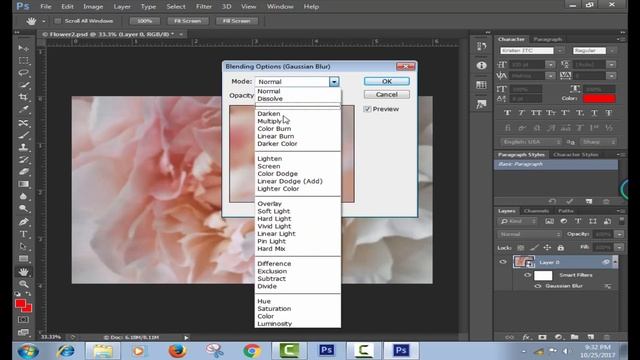
Task: Toggle Scroll All Windows checkbox
Action: 58,21
